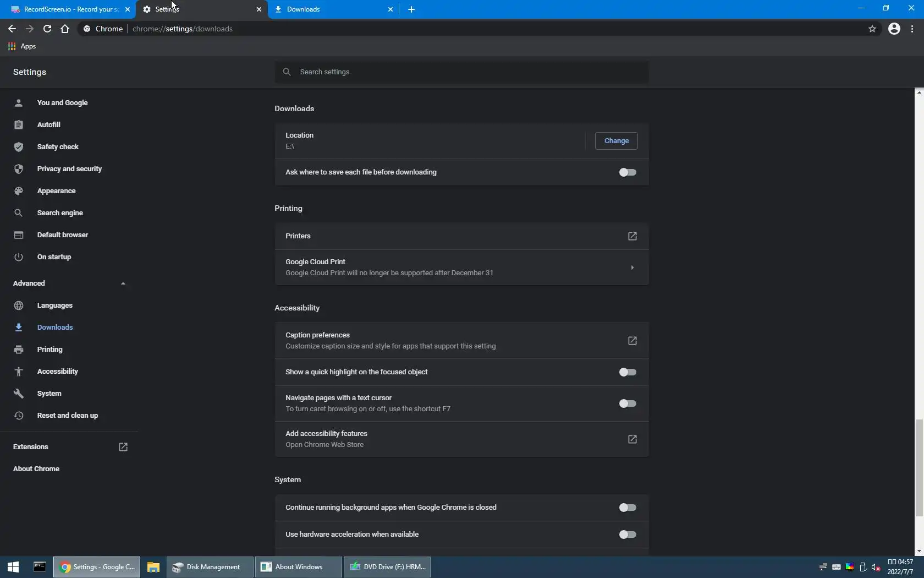Screen dimensions: 924x578
Task: Select the Settings browser tab
Action: point(201,9)
